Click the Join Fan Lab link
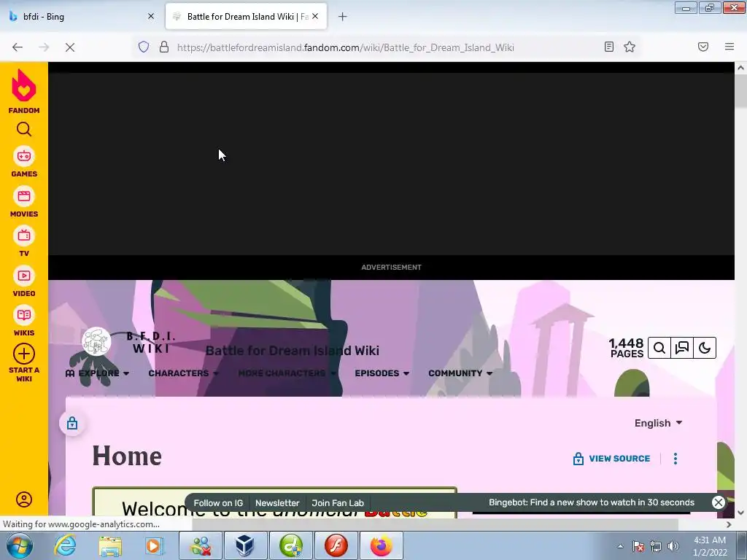747x560 pixels. pyautogui.click(x=338, y=503)
